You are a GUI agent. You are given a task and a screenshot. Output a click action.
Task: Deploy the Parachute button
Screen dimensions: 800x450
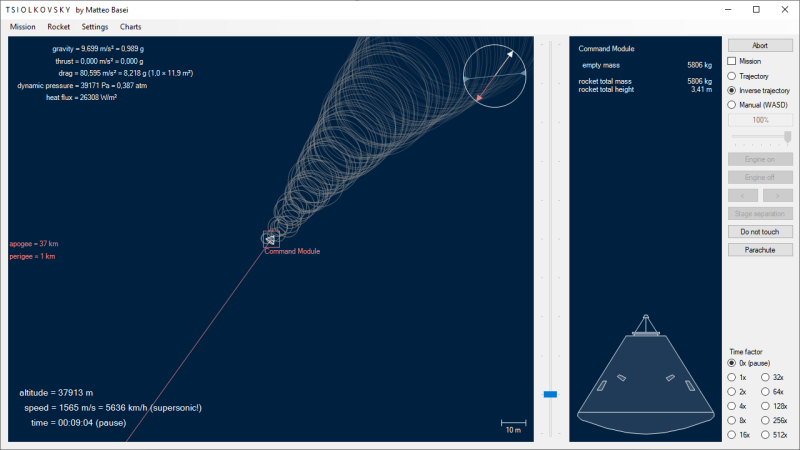[760, 250]
